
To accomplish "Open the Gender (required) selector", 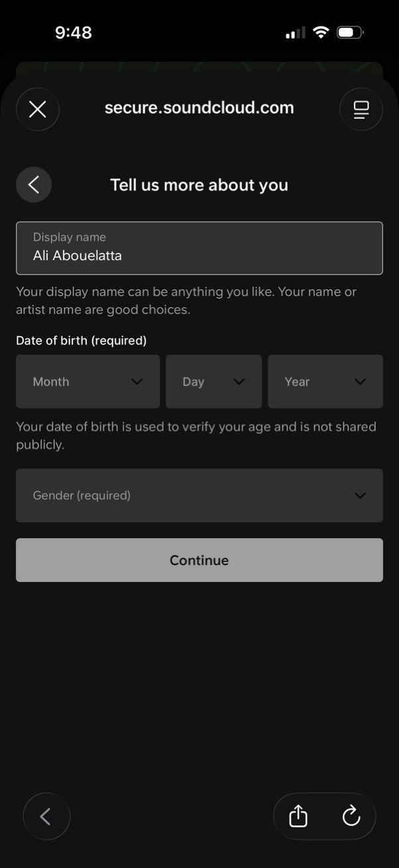I will pyautogui.click(x=199, y=495).
